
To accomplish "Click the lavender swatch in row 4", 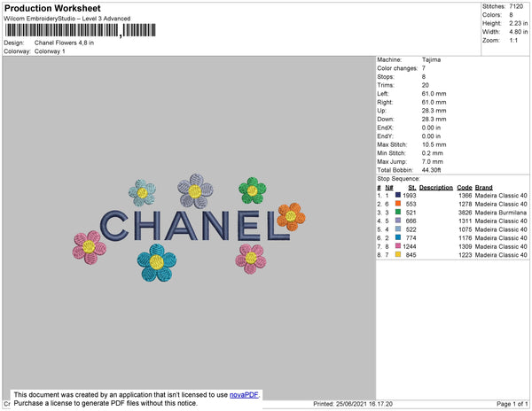I will click(x=398, y=221).
